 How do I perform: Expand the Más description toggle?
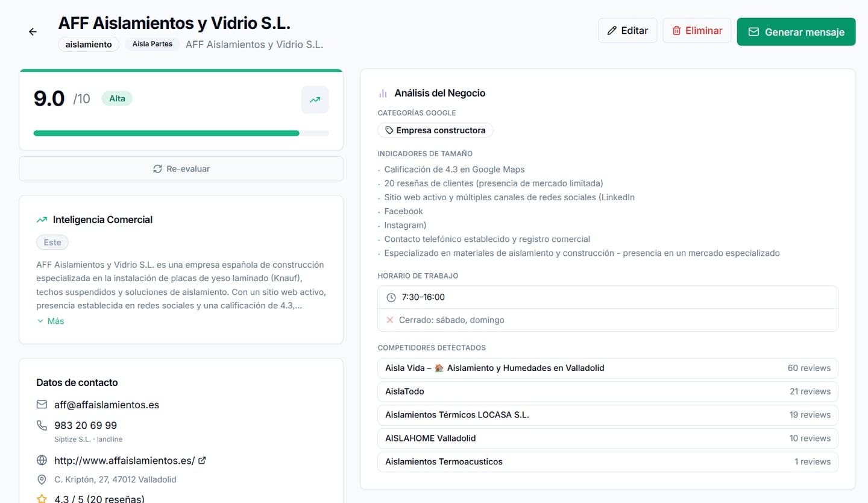(x=51, y=321)
